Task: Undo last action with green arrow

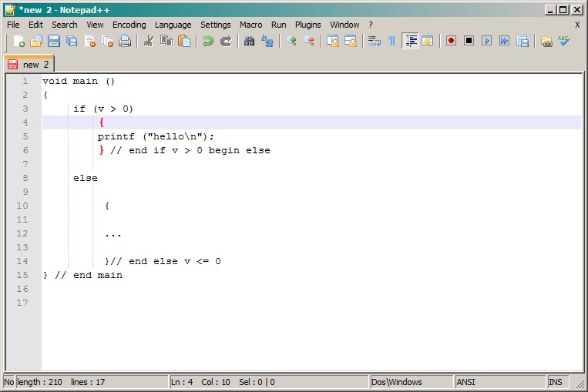Action: pos(208,41)
